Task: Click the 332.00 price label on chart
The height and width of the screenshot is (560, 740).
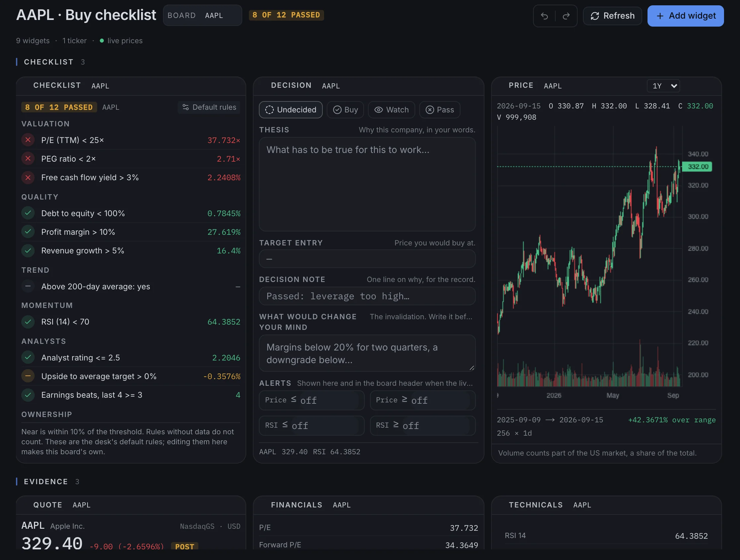Action: click(x=697, y=167)
